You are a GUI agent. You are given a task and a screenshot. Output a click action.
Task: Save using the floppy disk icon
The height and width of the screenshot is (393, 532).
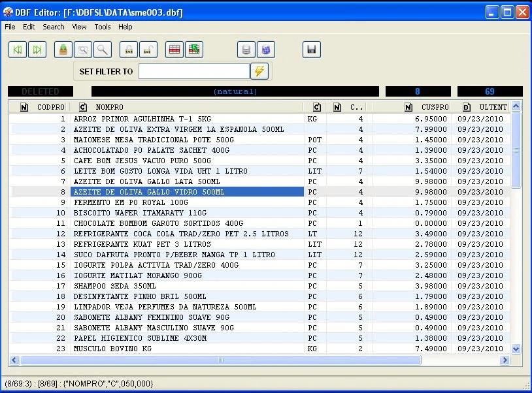tap(312, 50)
